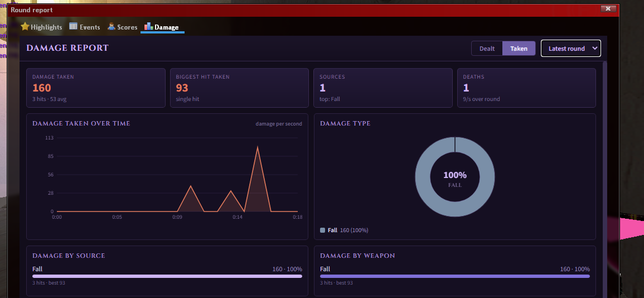Image resolution: width=644 pixels, height=298 pixels.
Task: Click the Damage bar chart icon
Action: 148,27
